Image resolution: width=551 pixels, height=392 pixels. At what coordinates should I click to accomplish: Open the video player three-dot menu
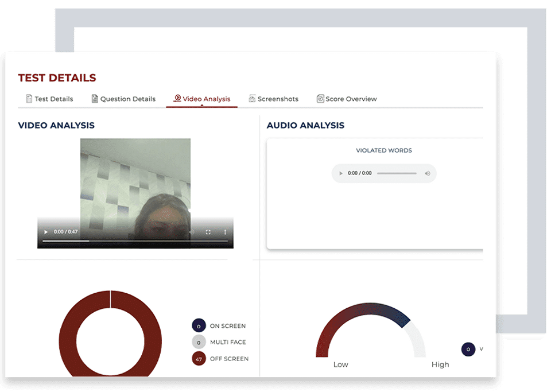(x=225, y=232)
